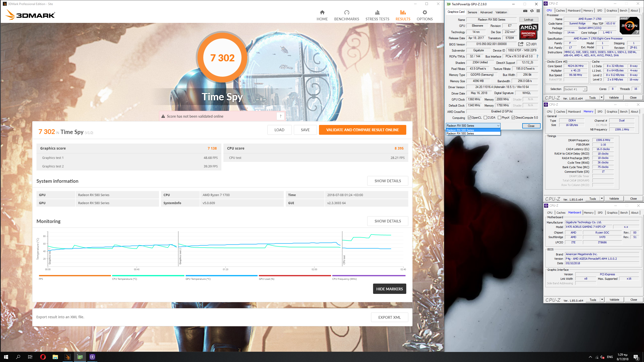This screenshot has width=644, height=362.
Task: Toggle CUDA checkbox in GPU-Z
Action: [485, 118]
